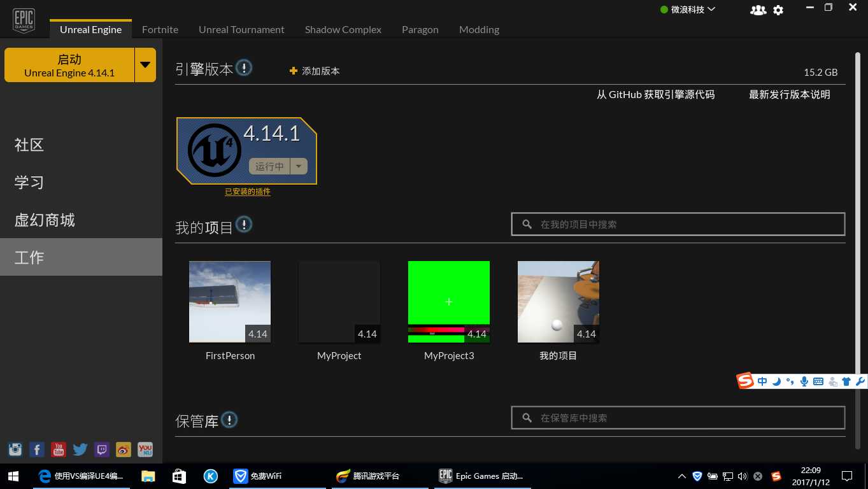The height and width of the screenshot is (489, 868).
Task: Open 从 GitHub 获取引擎源代码 link
Action: 655,94
